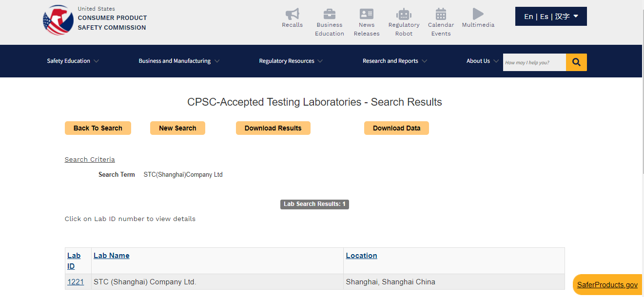Click the Download Data button
The height and width of the screenshot is (297, 644).
(396, 128)
